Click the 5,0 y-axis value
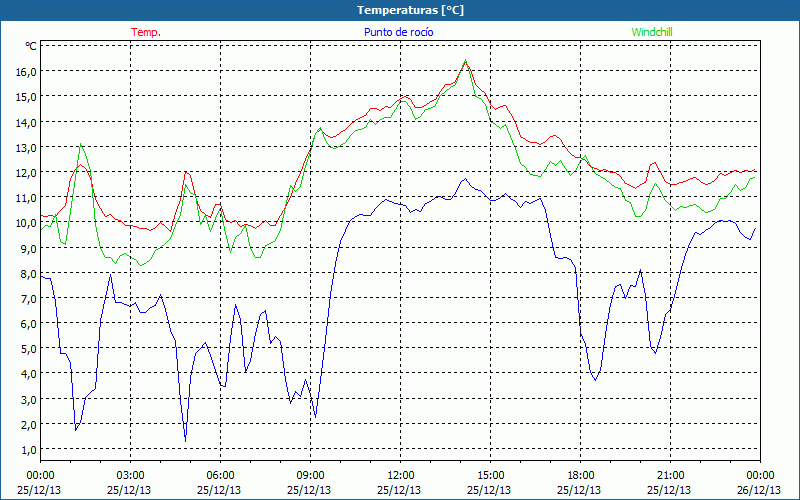The height and width of the screenshot is (500, 800). [29, 349]
